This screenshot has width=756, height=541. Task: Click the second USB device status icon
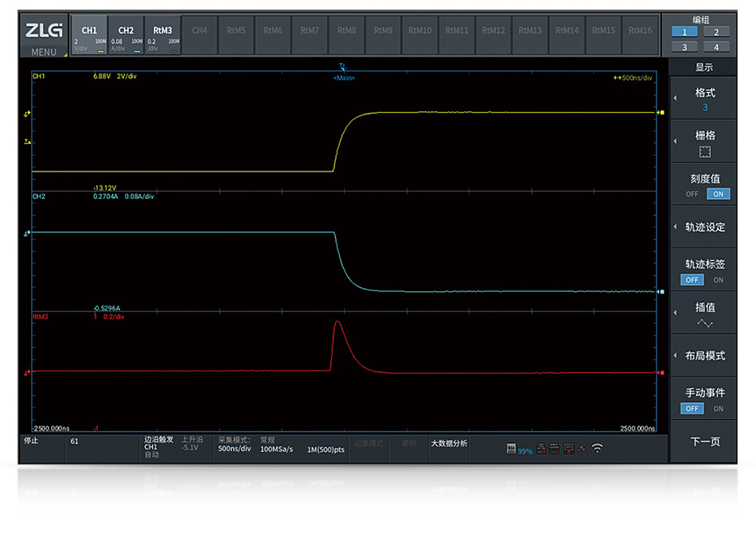tap(555, 449)
